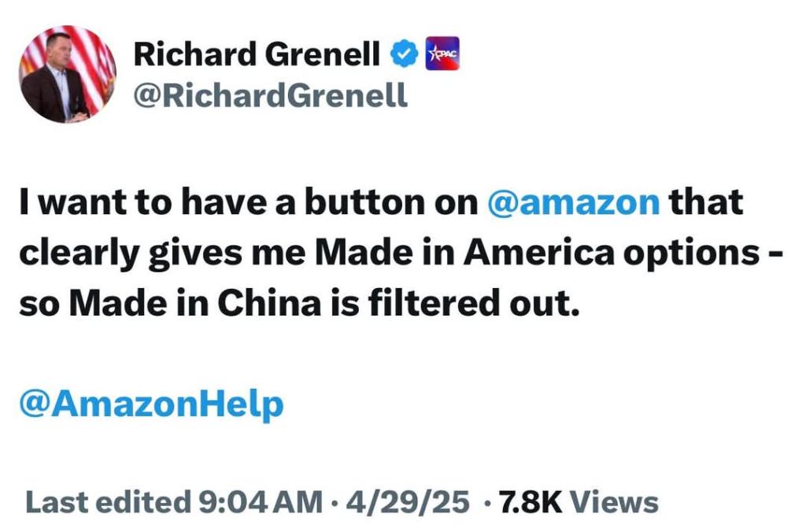Click the word "Views" in the footer

[x=614, y=501]
